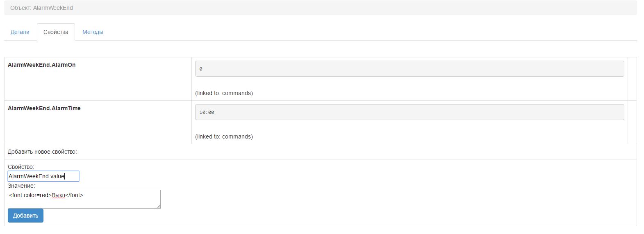644x234 pixels.
Task: Open the Детали tab
Action: 20,32
